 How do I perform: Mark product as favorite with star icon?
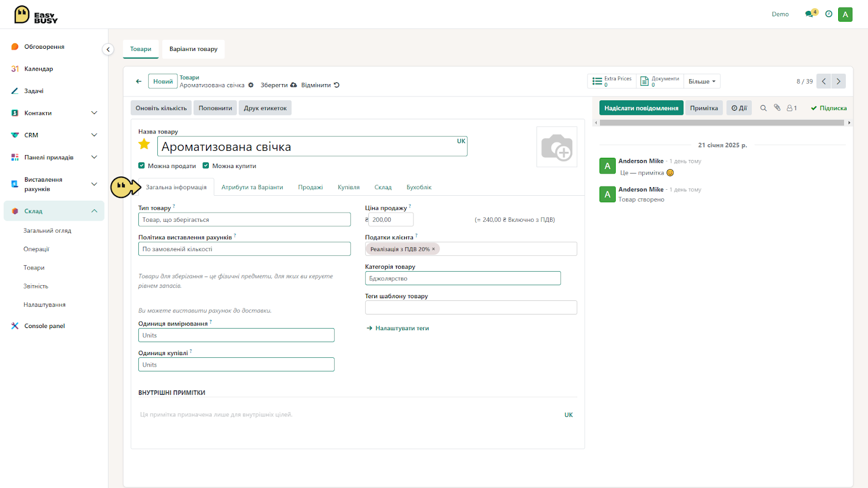(x=144, y=144)
